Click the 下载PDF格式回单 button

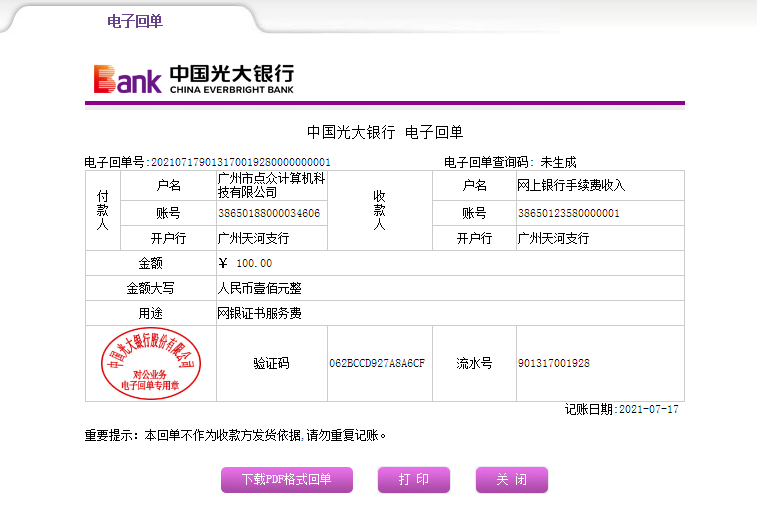pyautogui.click(x=287, y=480)
